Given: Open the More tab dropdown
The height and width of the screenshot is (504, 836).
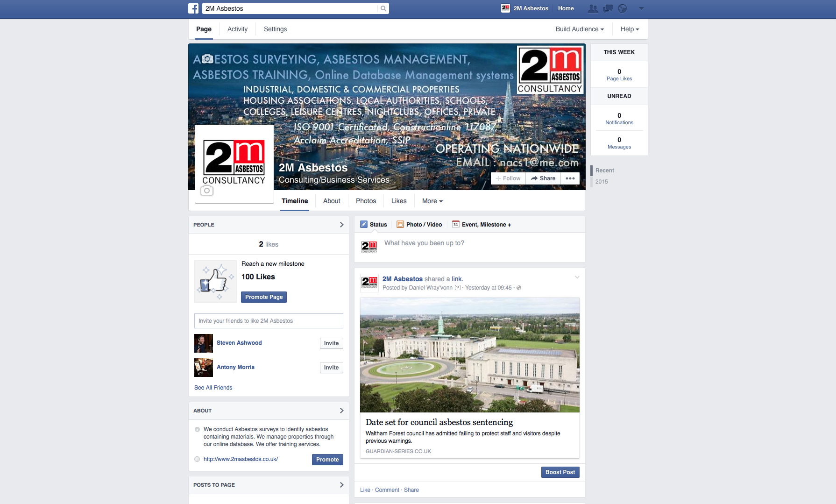Looking at the screenshot, I should tap(432, 201).
